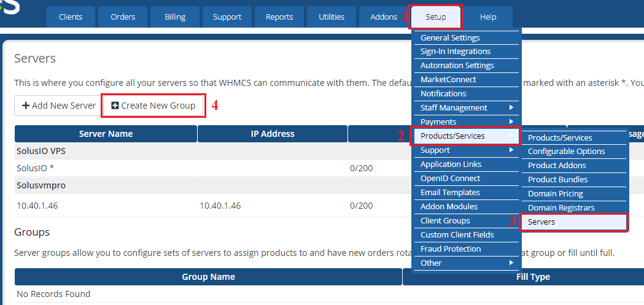Image resolution: width=644 pixels, height=305 pixels.
Task: Click the 10.40.1.46 server name
Action: [x=37, y=206]
